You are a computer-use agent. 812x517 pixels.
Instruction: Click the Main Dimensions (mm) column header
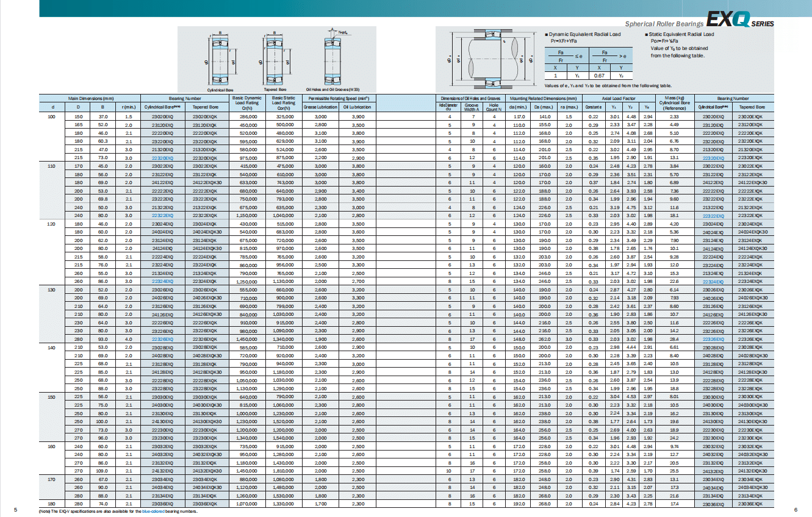click(x=91, y=98)
